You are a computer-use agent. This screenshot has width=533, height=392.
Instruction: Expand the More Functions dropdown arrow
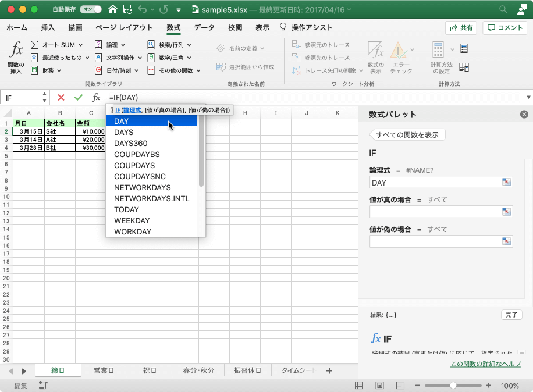(x=198, y=70)
